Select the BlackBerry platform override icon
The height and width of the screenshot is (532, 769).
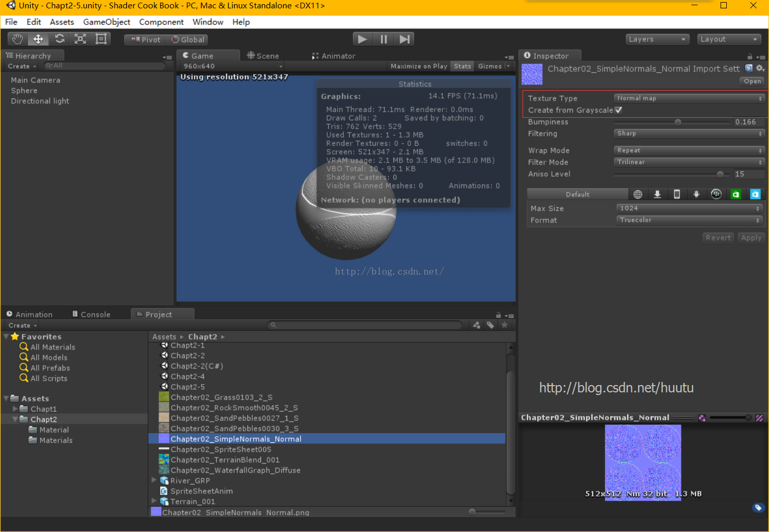click(x=716, y=194)
